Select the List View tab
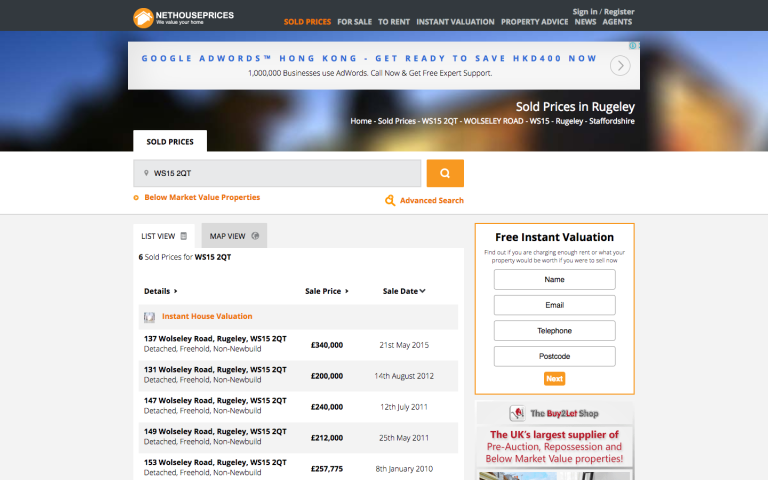 [164, 236]
